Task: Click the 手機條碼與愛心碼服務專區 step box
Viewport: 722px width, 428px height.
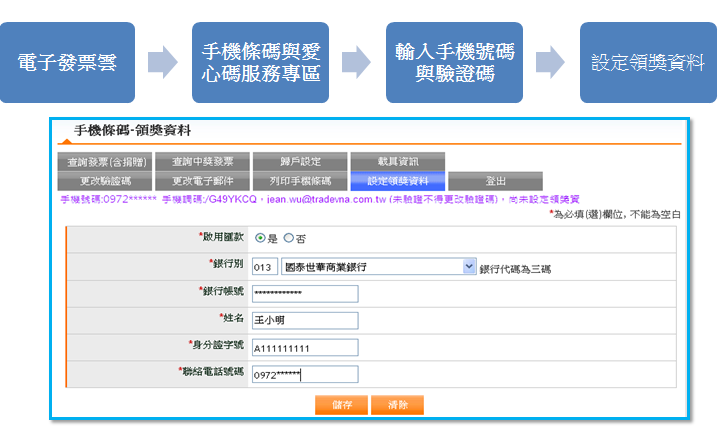Action: (x=261, y=62)
